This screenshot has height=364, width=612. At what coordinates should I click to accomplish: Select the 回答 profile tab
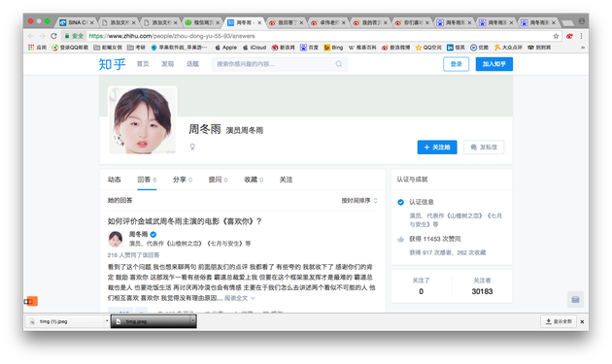tap(147, 180)
